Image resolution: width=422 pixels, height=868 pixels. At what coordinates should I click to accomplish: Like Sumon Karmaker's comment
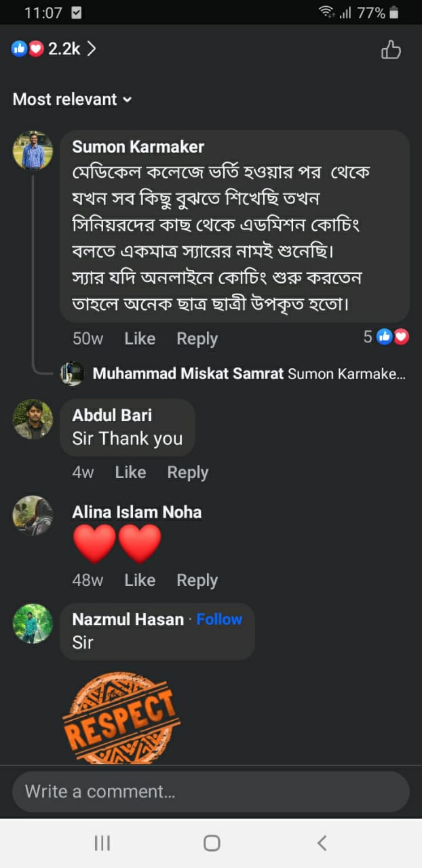(x=140, y=338)
